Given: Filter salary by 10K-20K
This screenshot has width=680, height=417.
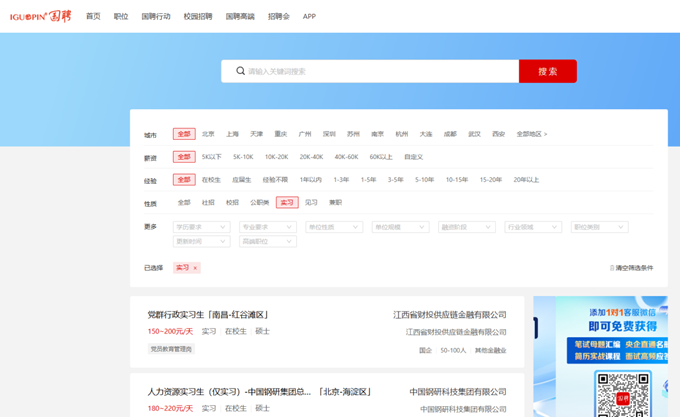Looking at the screenshot, I should 277,157.
